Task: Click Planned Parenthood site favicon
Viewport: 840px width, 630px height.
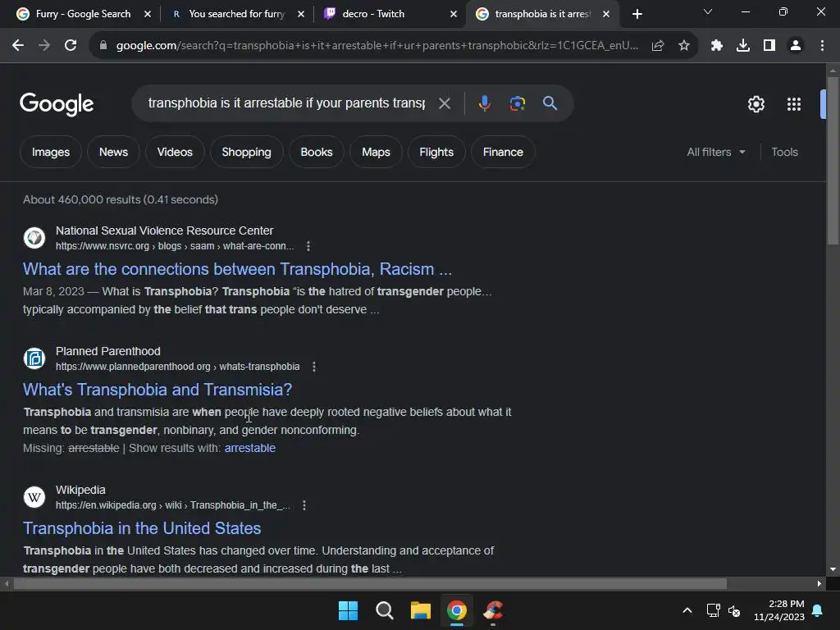Action: click(x=34, y=358)
